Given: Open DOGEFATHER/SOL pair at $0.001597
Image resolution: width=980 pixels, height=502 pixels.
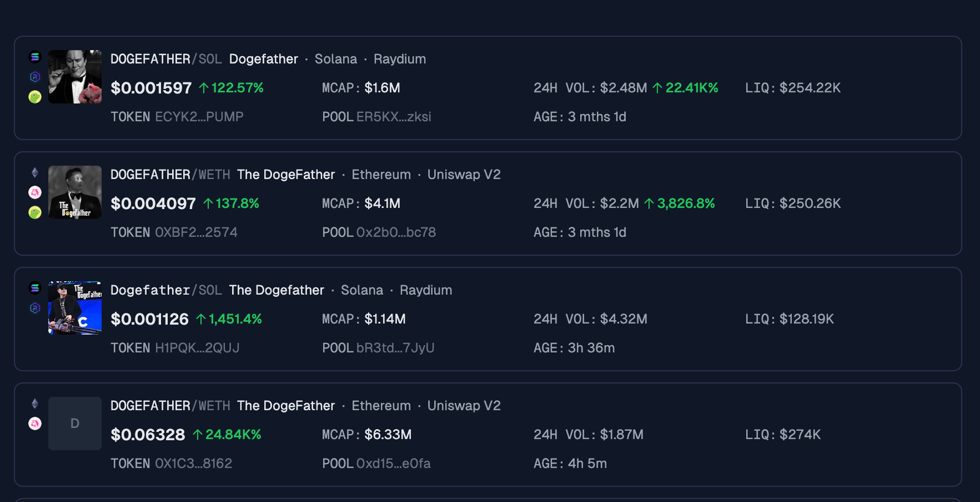Looking at the screenshot, I should [x=166, y=59].
